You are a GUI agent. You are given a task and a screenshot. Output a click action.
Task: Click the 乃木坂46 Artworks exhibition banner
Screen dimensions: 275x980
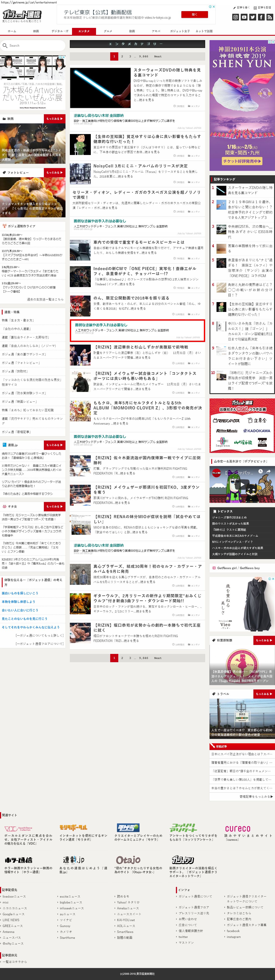click(x=33, y=83)
